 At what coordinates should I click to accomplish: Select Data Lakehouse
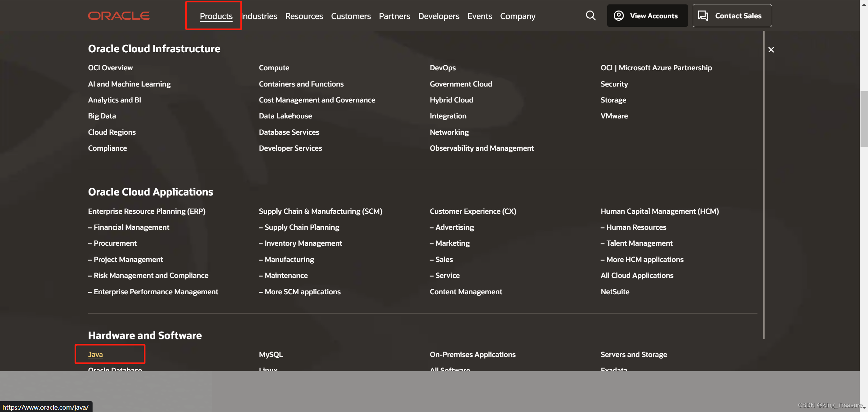(285, 116)
